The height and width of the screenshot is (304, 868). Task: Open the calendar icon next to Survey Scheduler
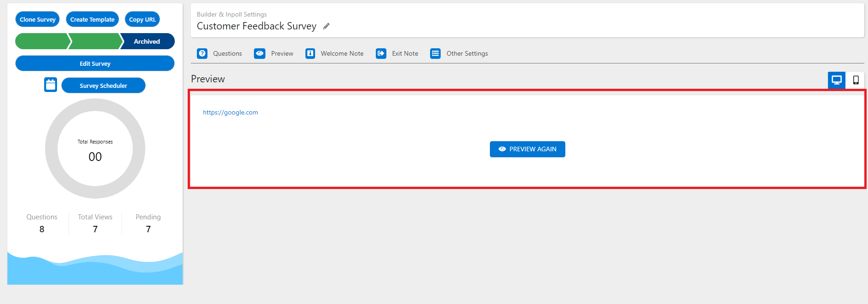[x=51, y=85]
